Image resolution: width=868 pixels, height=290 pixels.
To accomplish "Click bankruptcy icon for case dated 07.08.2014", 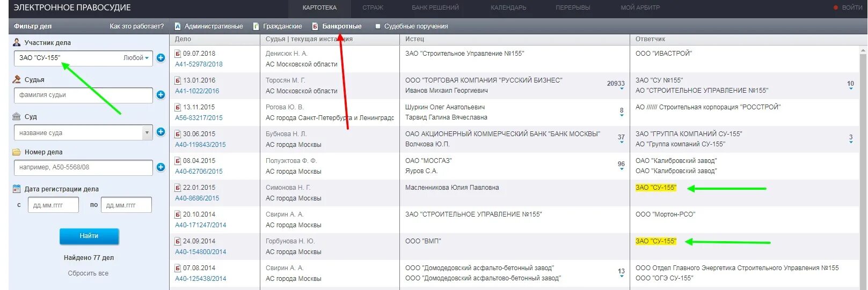I will click(x=178, y=268).
